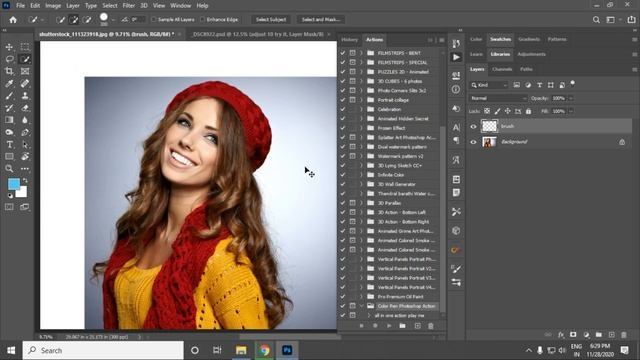This screenshot has height=360, width=640.
Task: Click the Select Subject button
Action: pos(271,20)
